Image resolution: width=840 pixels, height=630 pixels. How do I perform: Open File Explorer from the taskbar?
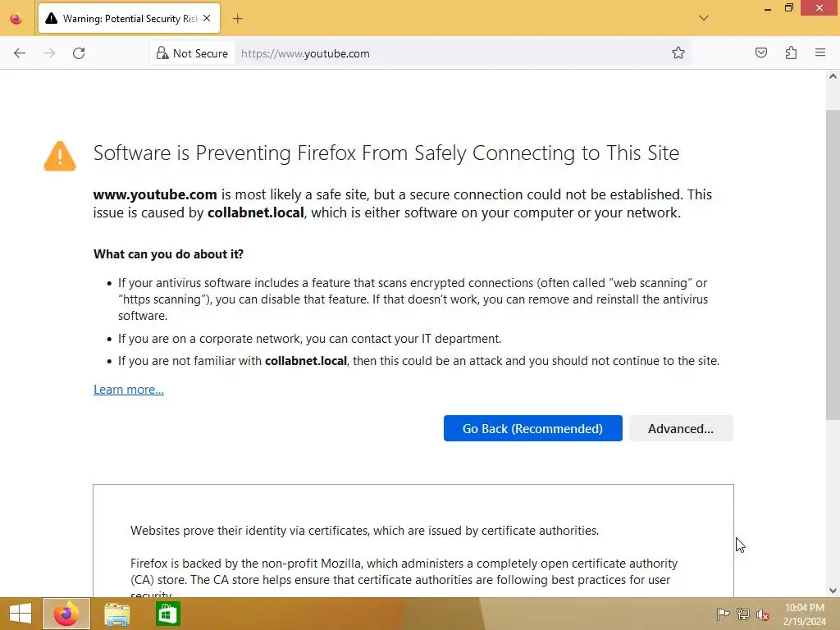[117, 614]
